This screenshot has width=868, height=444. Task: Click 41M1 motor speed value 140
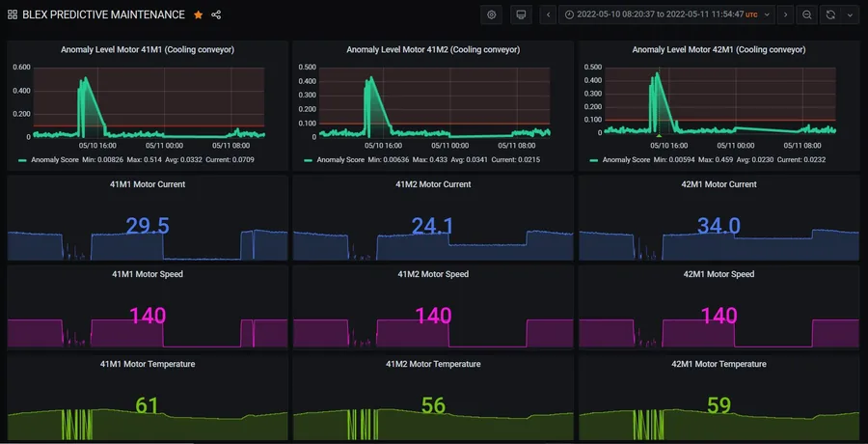(148, 316)
